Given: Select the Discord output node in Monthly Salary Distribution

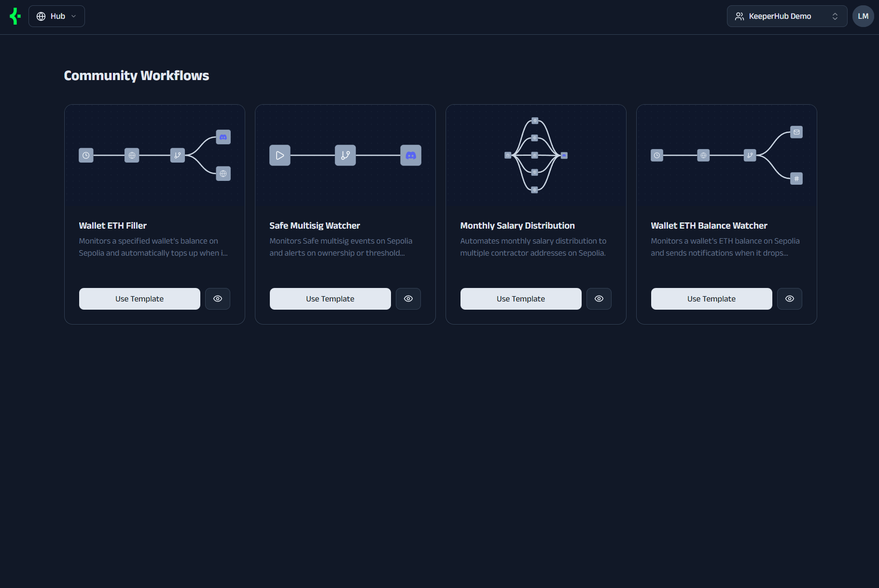Looking at the screenshot, I should tap(564, 155).
